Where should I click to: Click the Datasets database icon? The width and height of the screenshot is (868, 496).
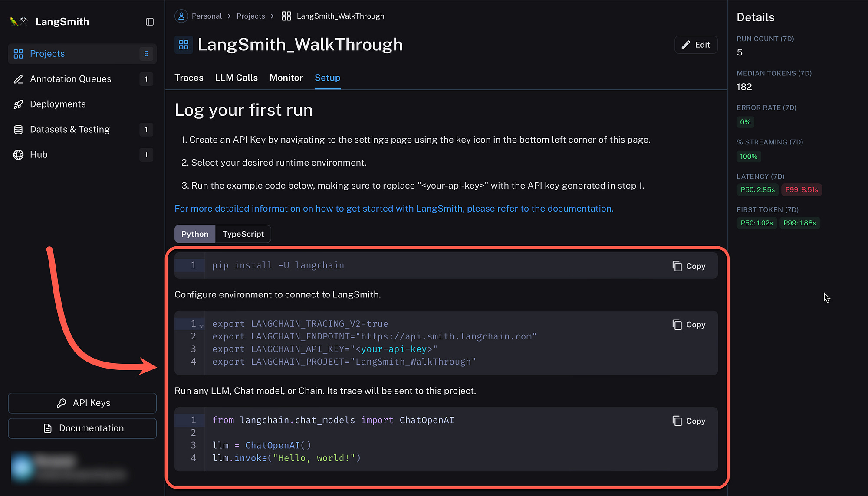pyautogui.click(x=18, y=129)
